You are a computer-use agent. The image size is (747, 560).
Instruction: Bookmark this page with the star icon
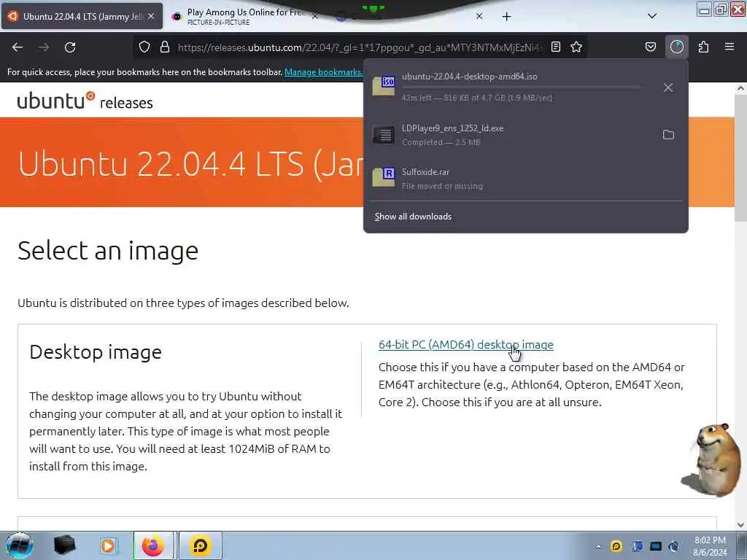[x=576, y=47]
